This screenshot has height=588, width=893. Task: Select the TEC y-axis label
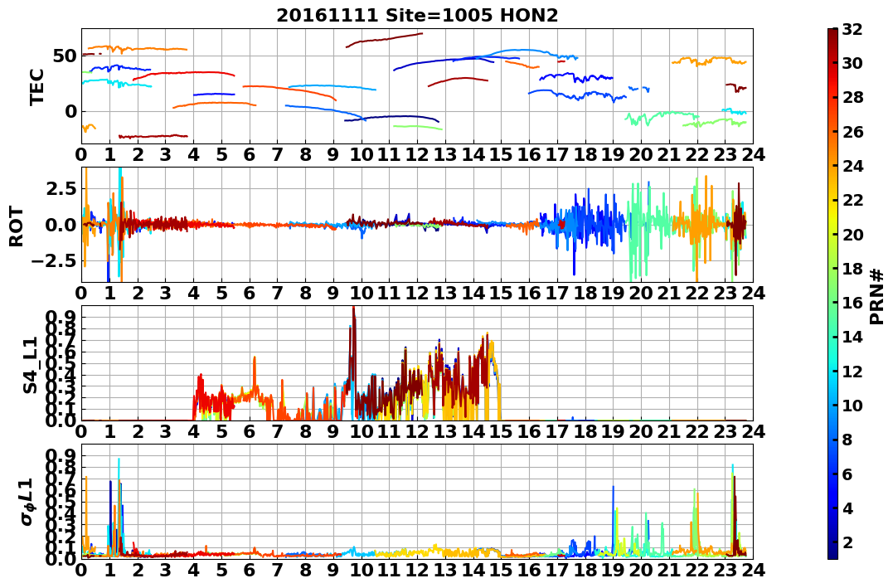click(36, 86)
